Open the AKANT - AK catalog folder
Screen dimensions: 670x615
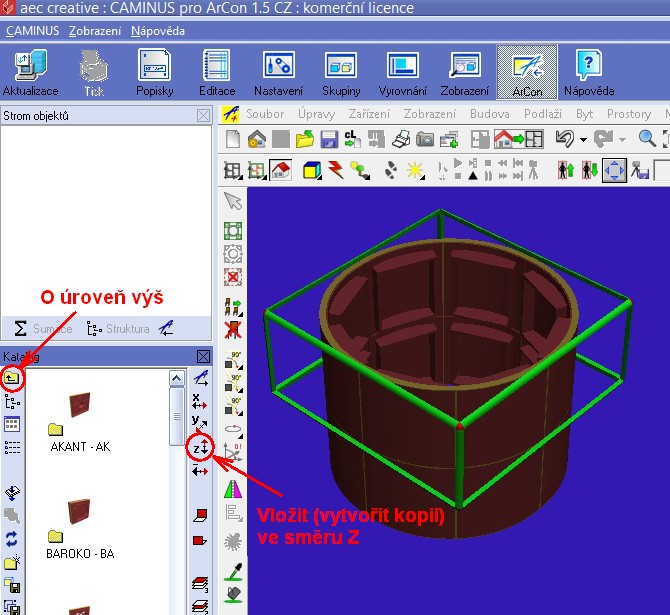79,422
